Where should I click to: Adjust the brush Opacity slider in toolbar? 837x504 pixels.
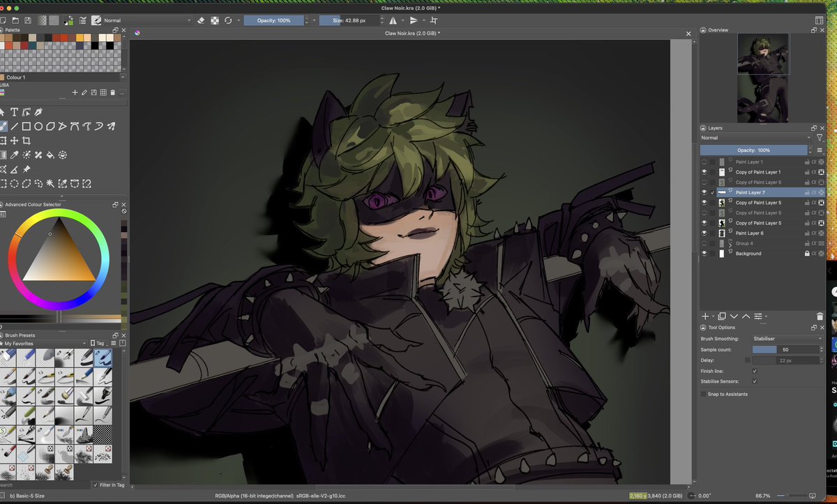tap(273, 20)
